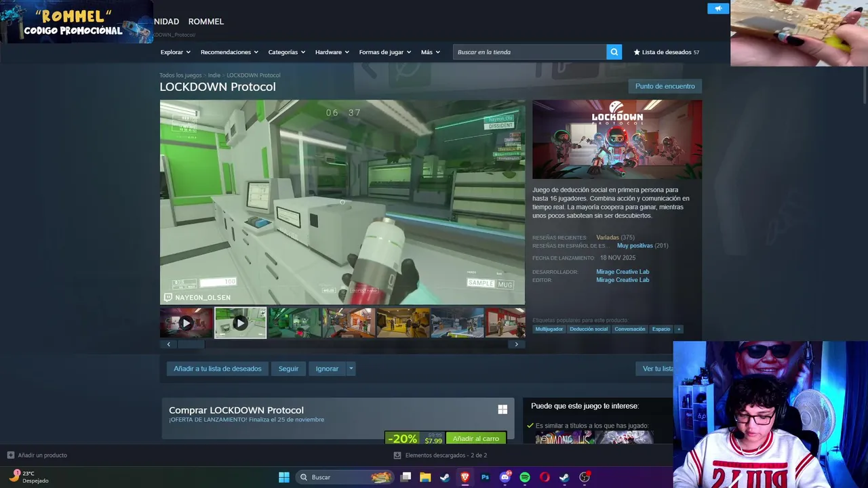
Task: Open the ROMMEL profile menu item
Action: [x=206, y=22]
